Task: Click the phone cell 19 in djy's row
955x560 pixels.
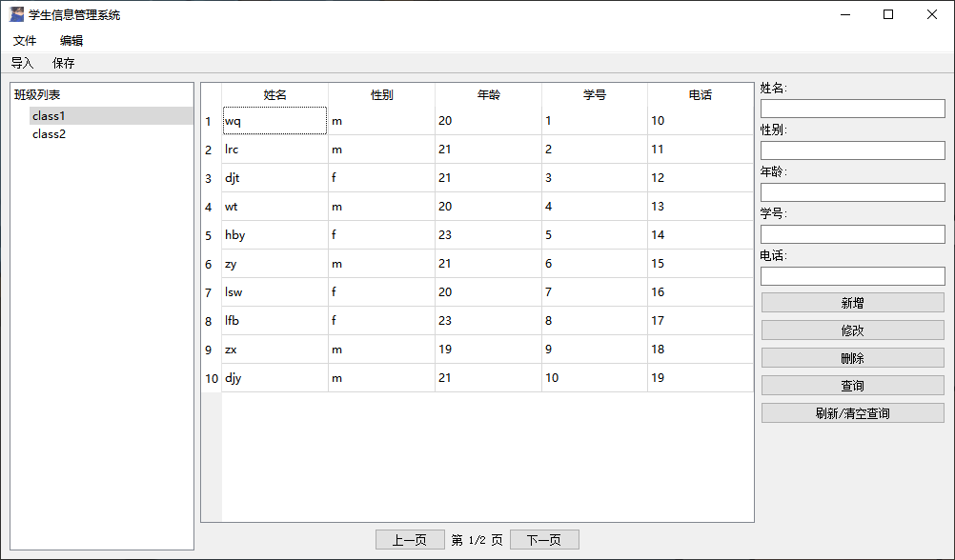Action: 701,378
